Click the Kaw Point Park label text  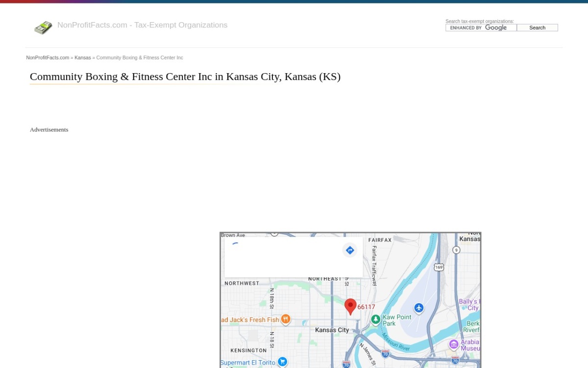tap(397, 320)
